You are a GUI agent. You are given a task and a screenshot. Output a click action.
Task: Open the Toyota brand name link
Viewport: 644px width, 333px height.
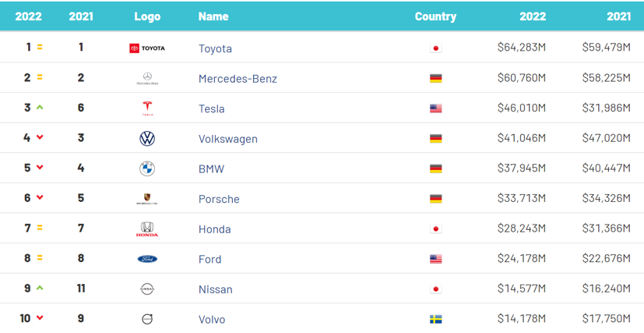point(215,48)
